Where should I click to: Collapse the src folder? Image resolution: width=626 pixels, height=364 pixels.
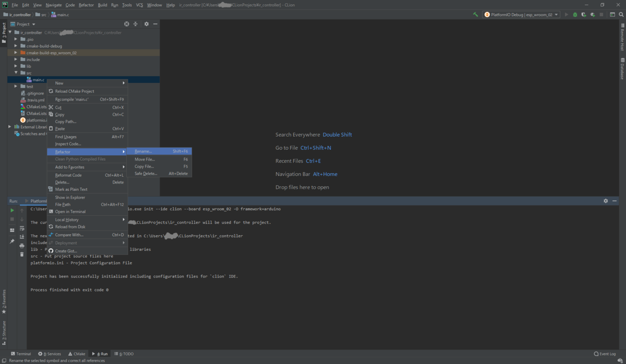coord(16,73)
